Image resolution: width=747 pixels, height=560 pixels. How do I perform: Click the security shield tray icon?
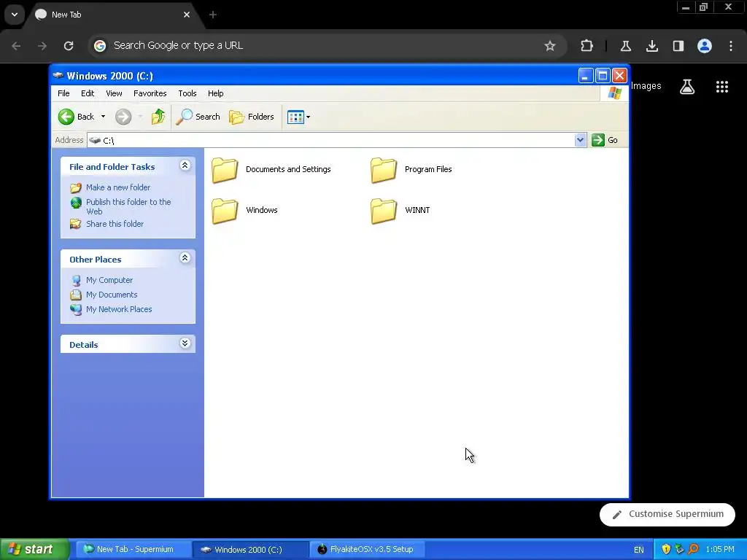coord(666,549)
